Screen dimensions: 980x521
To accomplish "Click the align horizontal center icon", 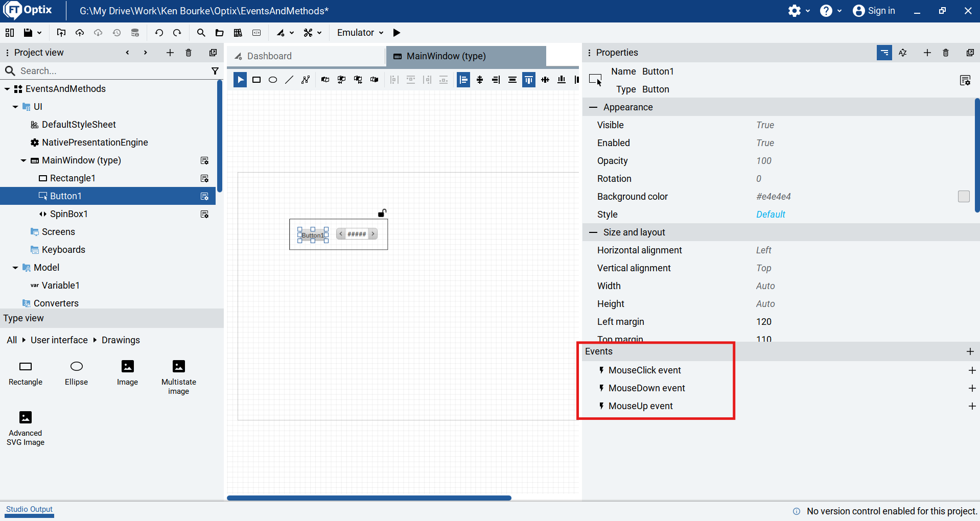I will coord(480,80).
